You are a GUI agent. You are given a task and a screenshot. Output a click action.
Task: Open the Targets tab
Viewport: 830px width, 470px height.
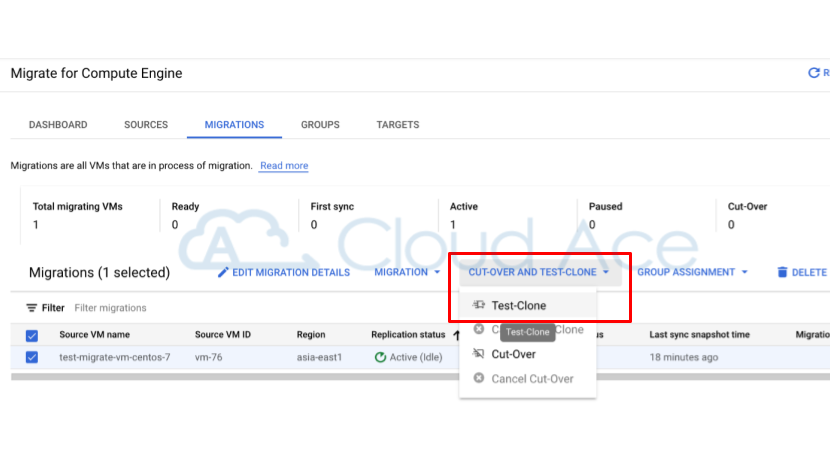pos(398,125)
